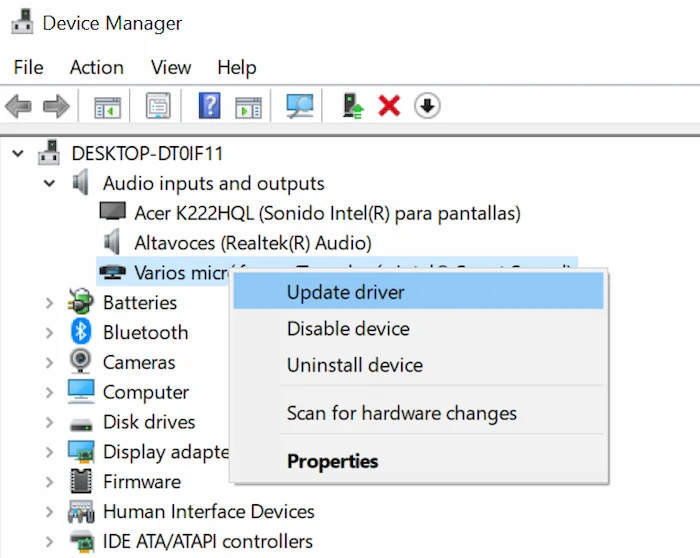Viewport: 700px width, 558px height.
Task: Click the DESKTOP-DT0IF11 computer icon
Action: pyautogui.click(x=49, y=153)
